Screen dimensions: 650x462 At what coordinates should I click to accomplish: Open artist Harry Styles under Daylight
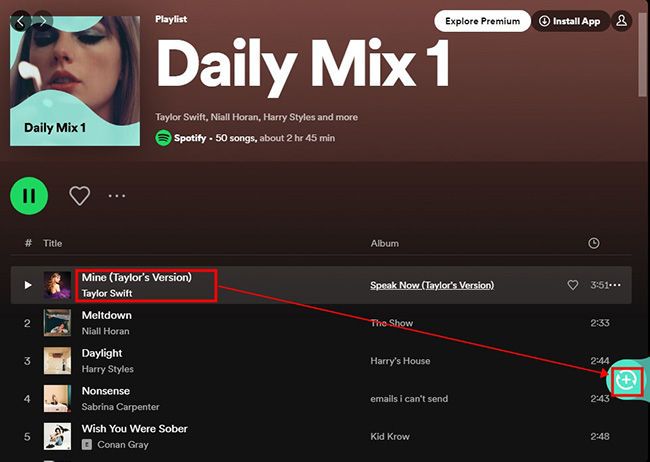[x=107, y=369]
